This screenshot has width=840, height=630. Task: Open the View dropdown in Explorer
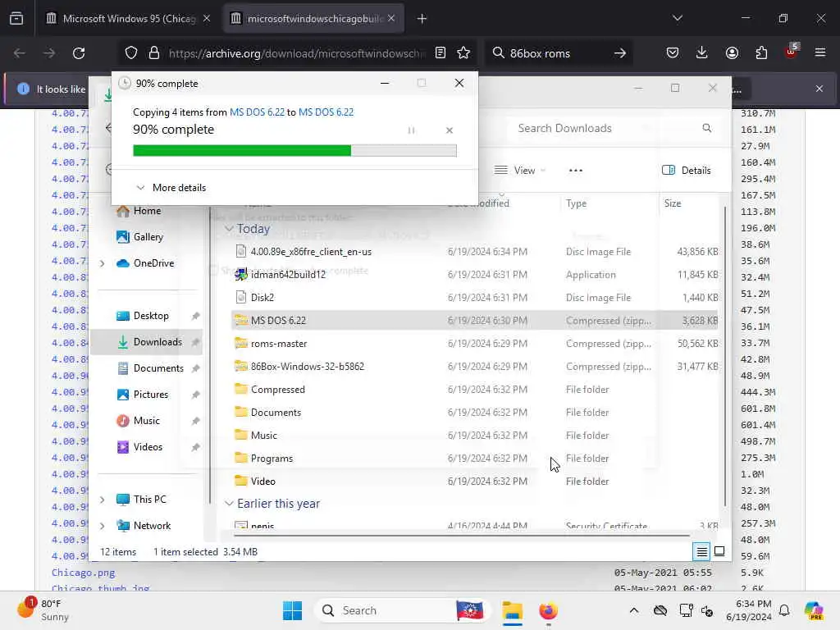coord(519,171)
